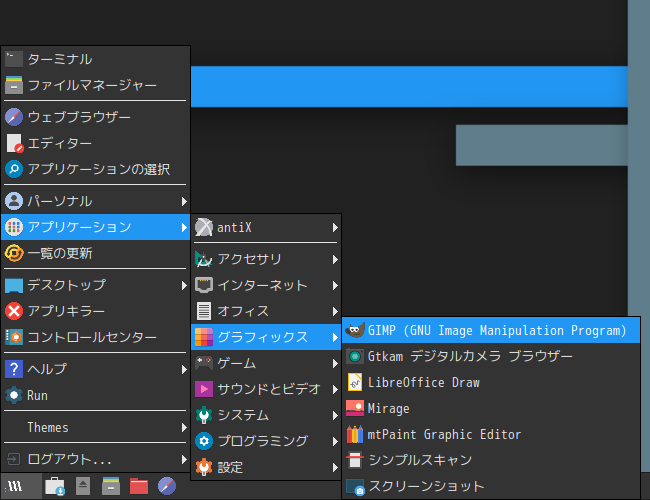
Task: Choose ログアウト... from the menu
Action: tap(96, 459)
